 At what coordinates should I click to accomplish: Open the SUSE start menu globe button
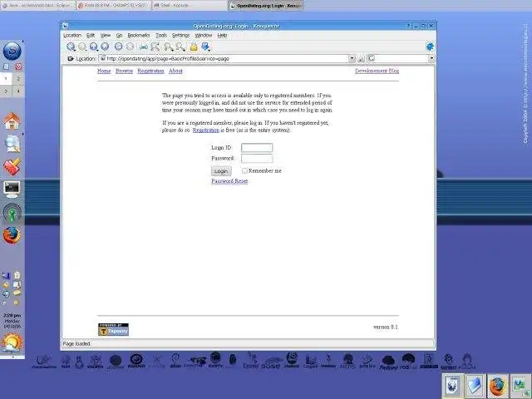(12, 51)
